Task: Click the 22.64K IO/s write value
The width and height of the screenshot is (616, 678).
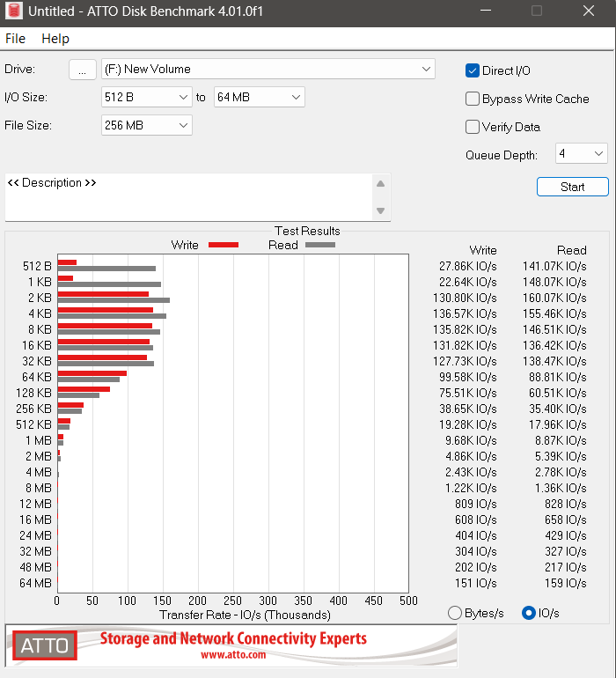Action: tap(468, 282)
